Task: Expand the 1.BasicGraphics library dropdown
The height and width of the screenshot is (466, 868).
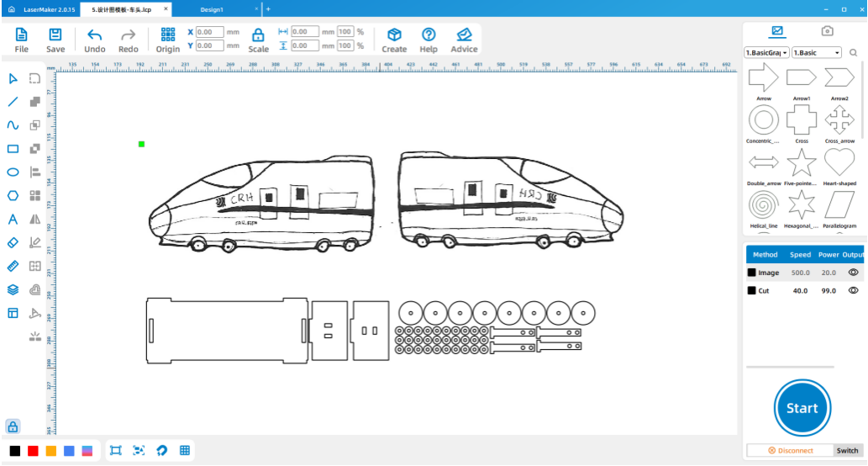Action: pyautogui.click(x=766, y=52)
